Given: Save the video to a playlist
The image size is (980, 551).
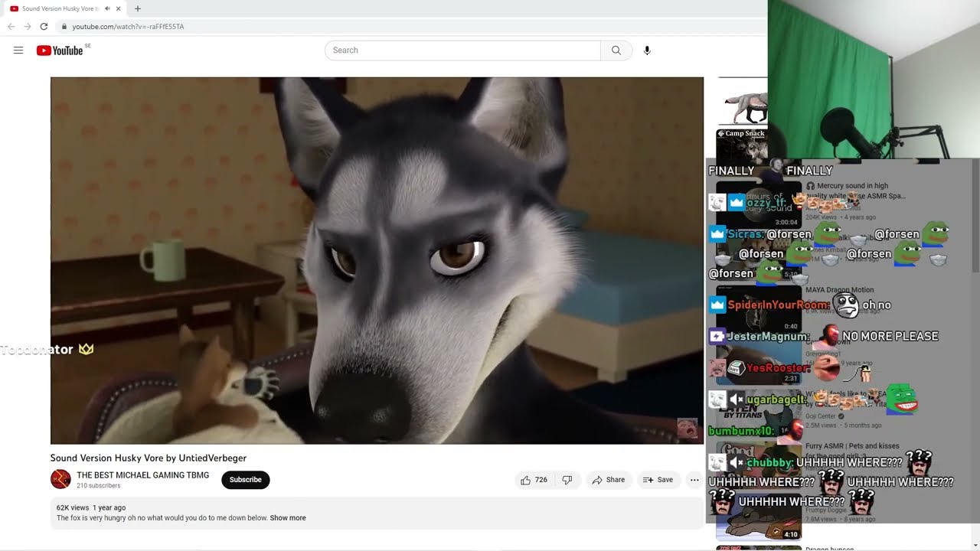Looking at the screenshot, I should (658, 480).
